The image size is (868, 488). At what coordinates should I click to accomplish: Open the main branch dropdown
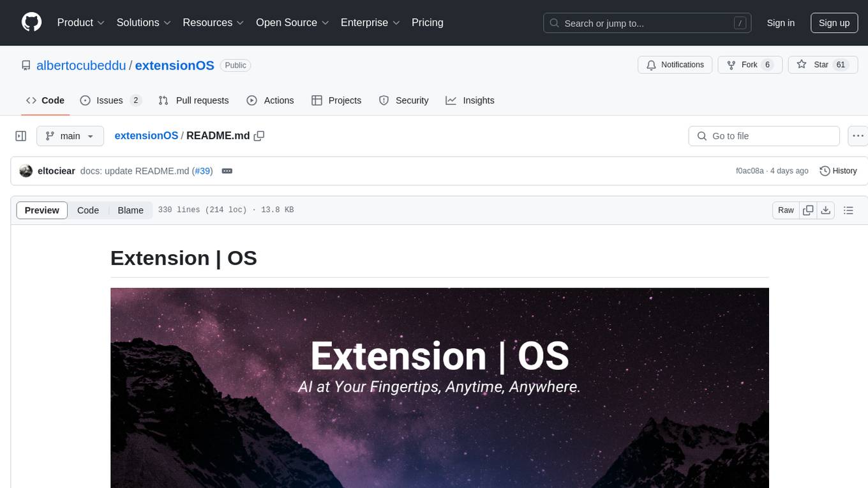click(x=70, y=136)
